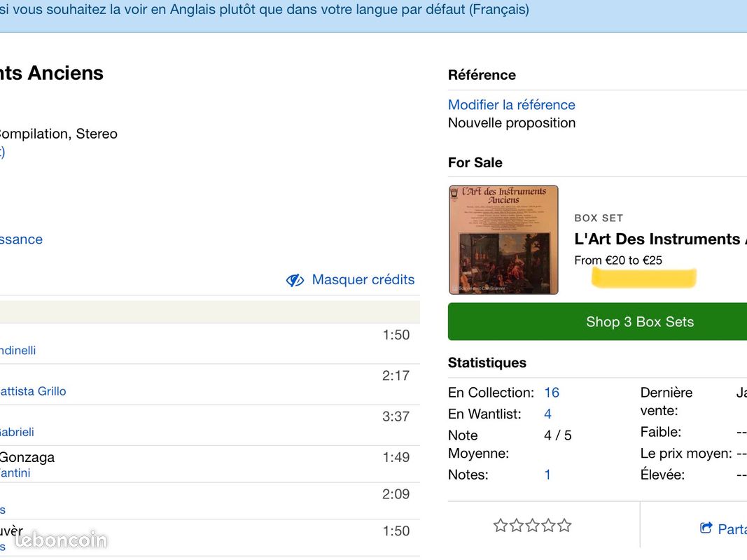
Task: Click the Le prix moyen label
Action: 686,454
